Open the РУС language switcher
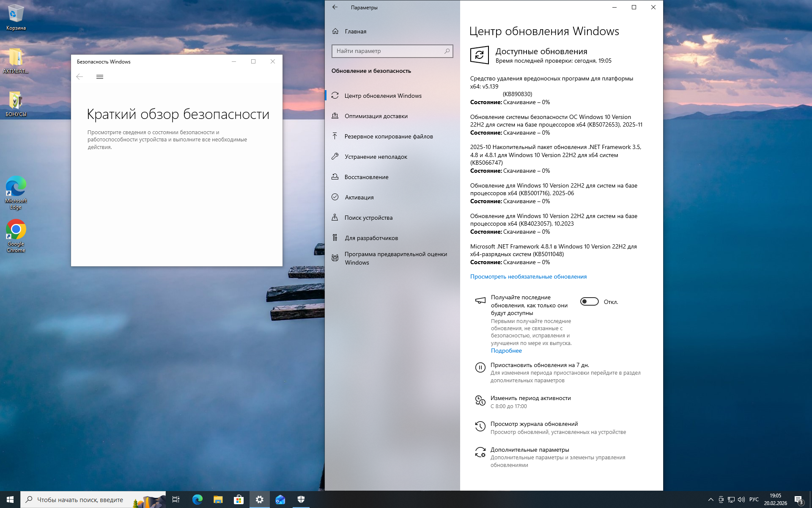 pos(754,500)
